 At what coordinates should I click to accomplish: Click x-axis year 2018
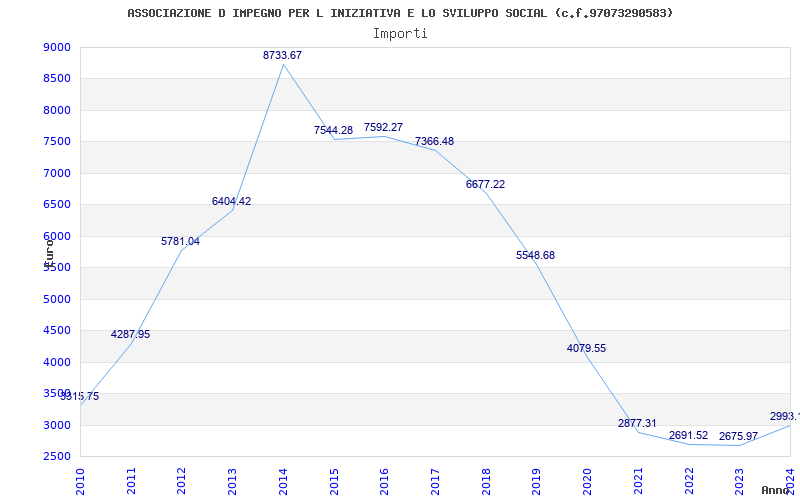486,481
